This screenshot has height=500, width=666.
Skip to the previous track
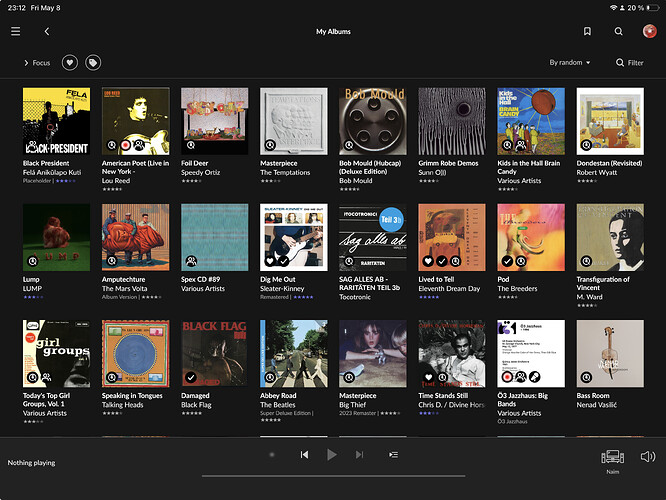click(304, 455)
